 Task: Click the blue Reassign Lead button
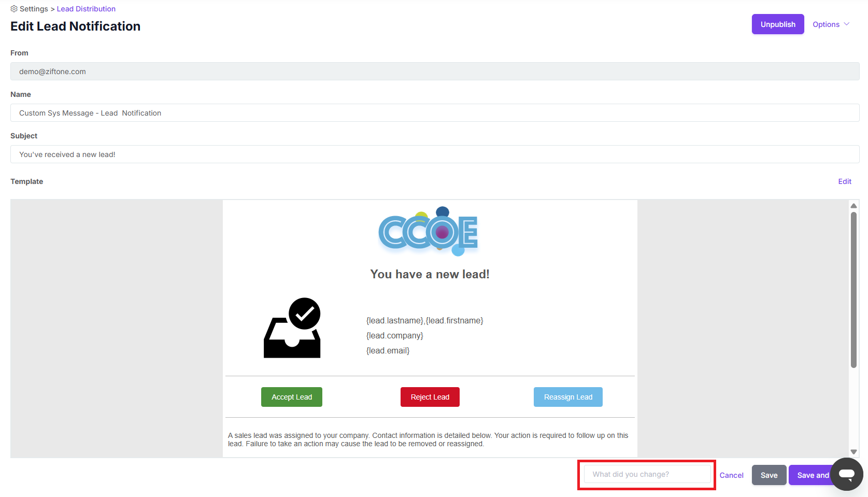pos(568,397)
